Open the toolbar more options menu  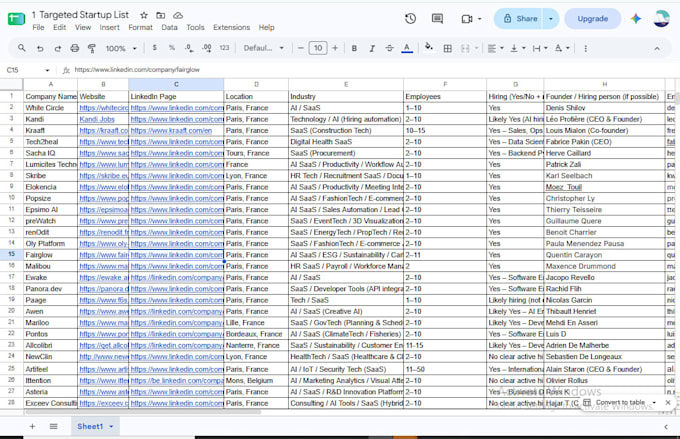click(585, 48)
